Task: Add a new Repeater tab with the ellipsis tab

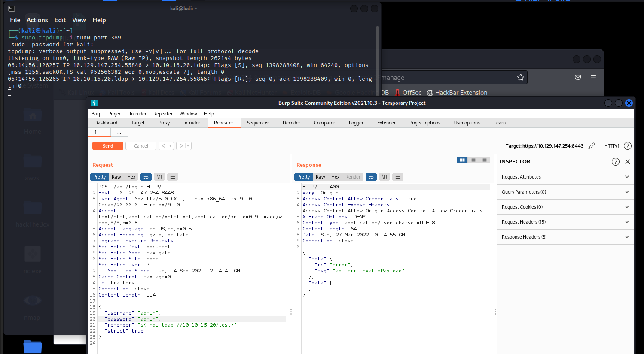Action: 119,132
